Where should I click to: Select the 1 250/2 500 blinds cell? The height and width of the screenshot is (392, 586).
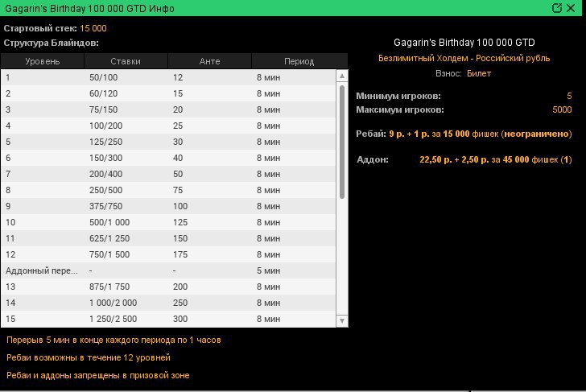[113, 319]
